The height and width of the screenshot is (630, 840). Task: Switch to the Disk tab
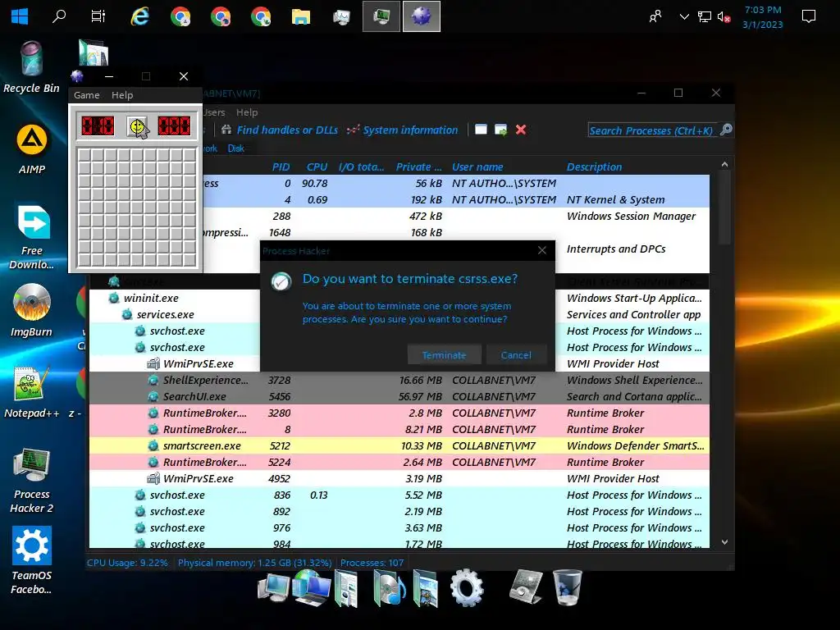[x=235, y=148]
